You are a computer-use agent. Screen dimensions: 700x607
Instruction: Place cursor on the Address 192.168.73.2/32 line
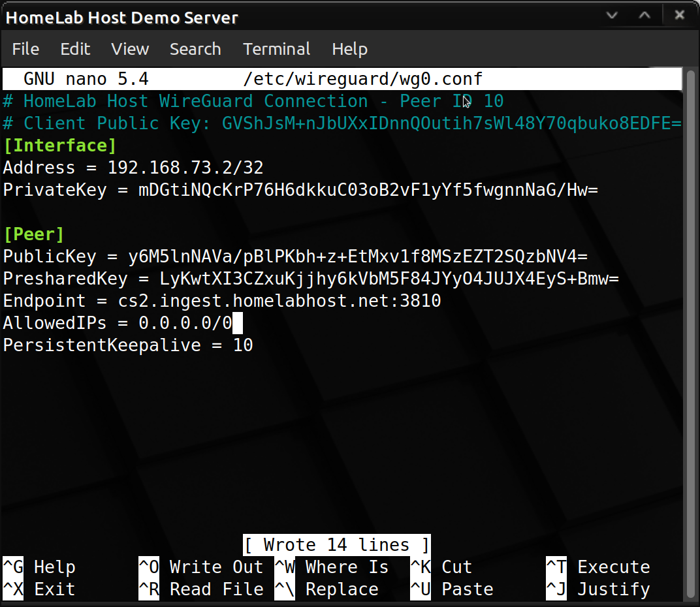pyautogui.click(x=133, y=168)
